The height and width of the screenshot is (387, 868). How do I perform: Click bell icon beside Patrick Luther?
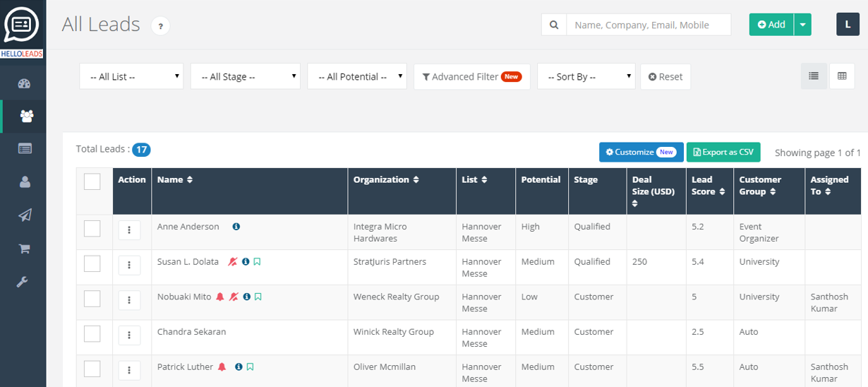coord(222,367)
